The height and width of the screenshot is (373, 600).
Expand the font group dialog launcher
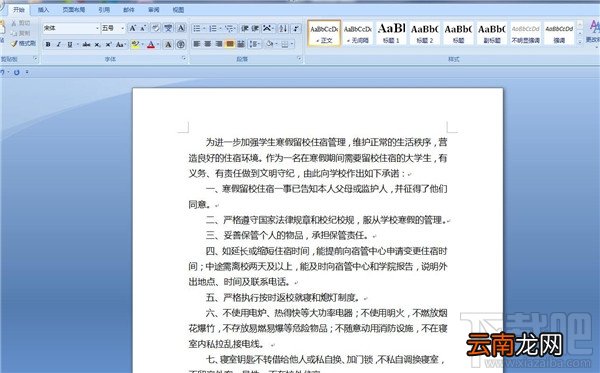click(x=184, y=58)
